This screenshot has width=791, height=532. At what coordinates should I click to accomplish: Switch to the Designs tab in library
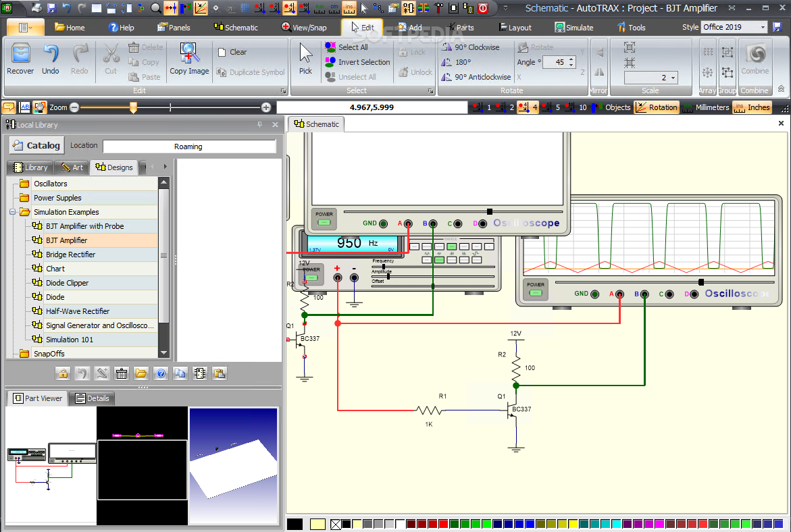114,167
